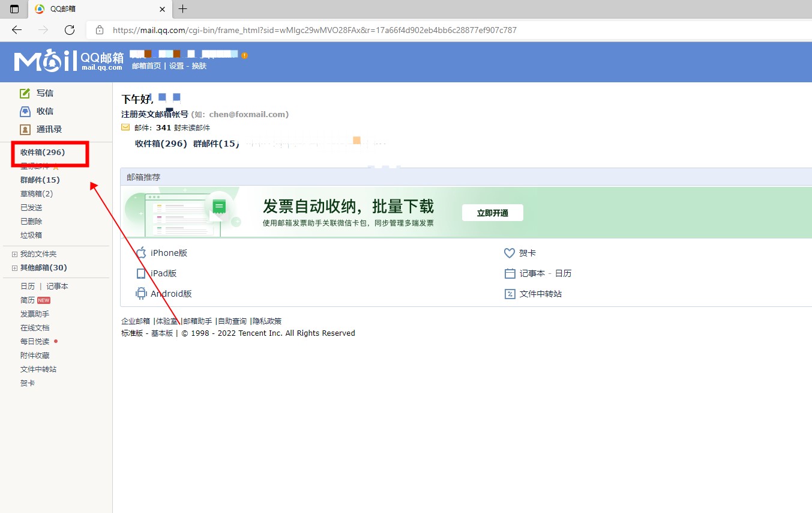Click the tablet icon for iPad版
The height and width of the screenshot is (513, 812).
tap(141, 273)
